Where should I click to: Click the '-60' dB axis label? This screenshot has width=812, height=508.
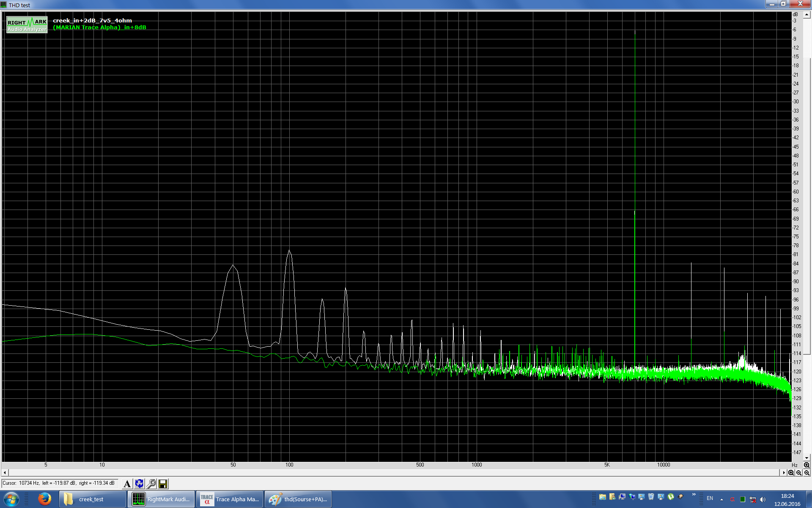click(x=796, y=192)
